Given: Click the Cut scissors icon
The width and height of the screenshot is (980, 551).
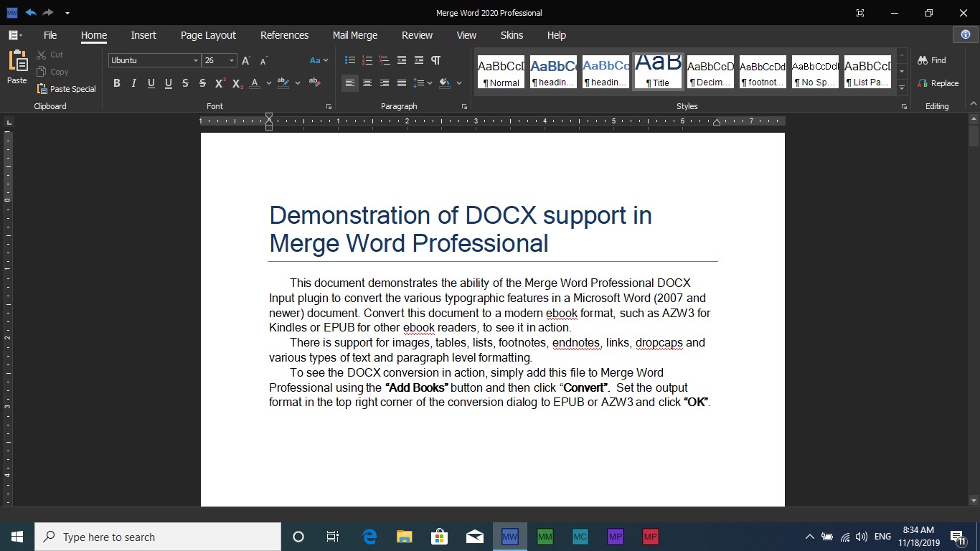Looking at the screenshot, I should [x=41, y=55].
